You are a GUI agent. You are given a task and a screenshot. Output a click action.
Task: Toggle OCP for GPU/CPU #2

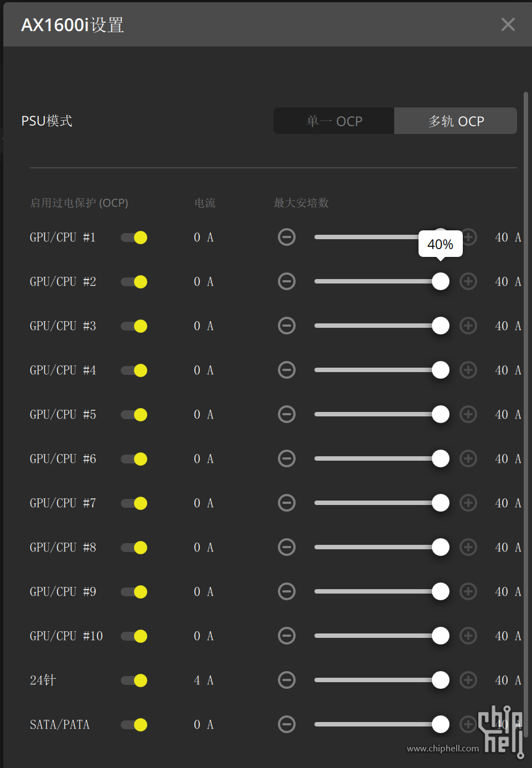(134, 282)
